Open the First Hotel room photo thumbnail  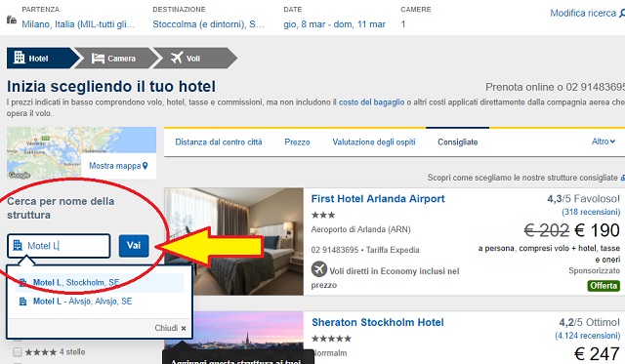click(x=234, y=241)
